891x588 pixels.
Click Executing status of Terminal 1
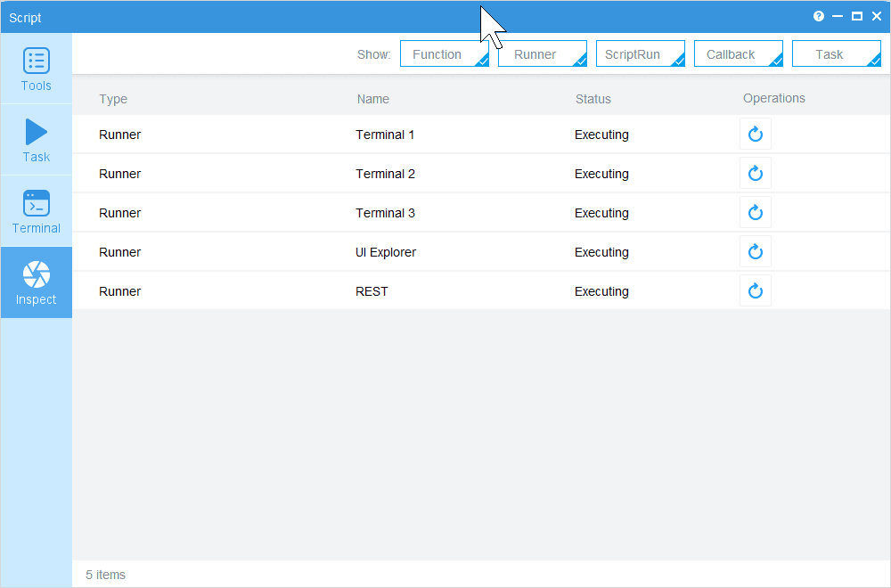tap(601, 135)
